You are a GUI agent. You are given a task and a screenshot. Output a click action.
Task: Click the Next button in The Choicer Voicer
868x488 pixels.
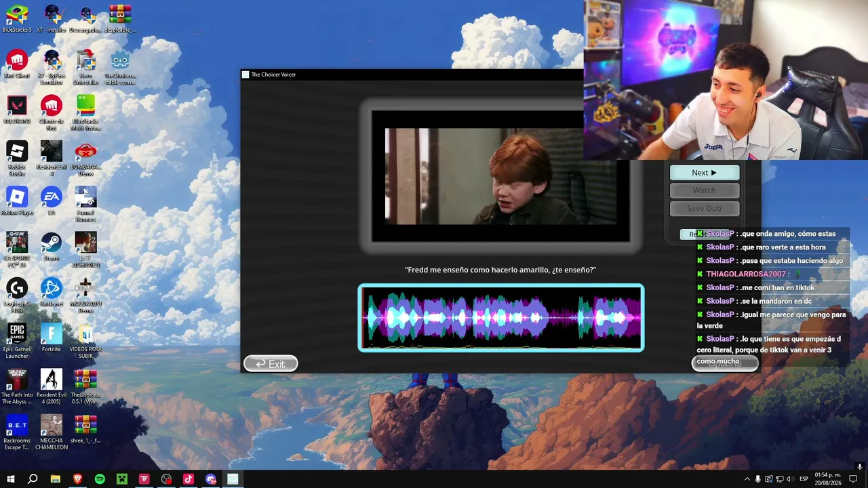[704, 173]
